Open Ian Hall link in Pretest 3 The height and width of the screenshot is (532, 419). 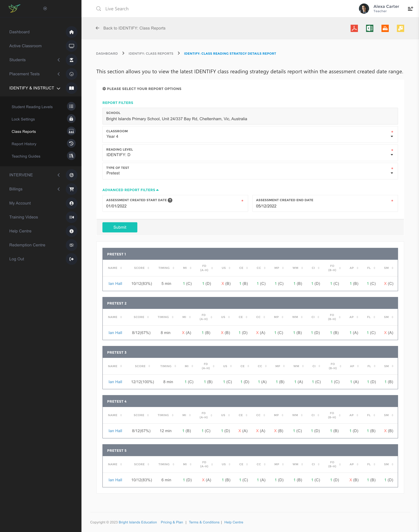[115, 382]
